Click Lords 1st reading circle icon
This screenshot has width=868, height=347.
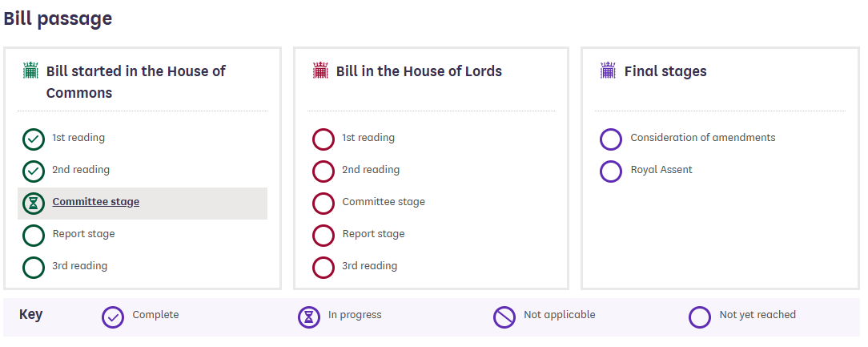pyautogui.click(x=323, y=139)
